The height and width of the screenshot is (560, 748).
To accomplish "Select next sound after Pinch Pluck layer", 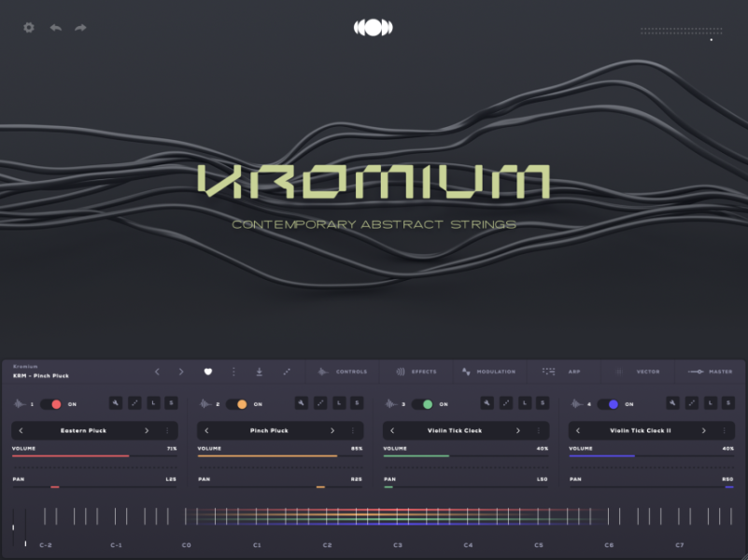I will pyautogui.click(x=332, y=430).
